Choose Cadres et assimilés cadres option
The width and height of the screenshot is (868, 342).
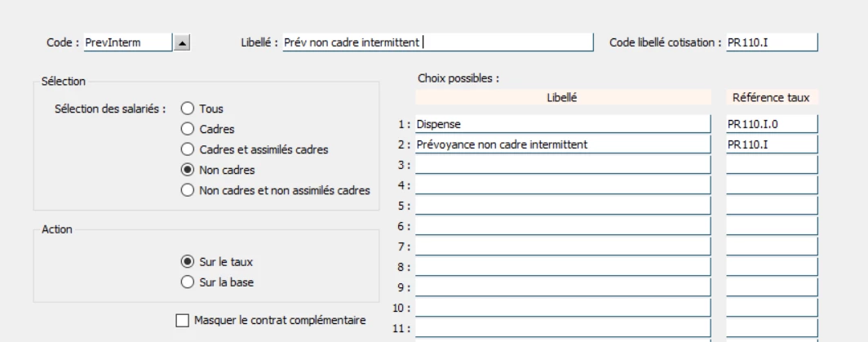click(x=187, y=149)
